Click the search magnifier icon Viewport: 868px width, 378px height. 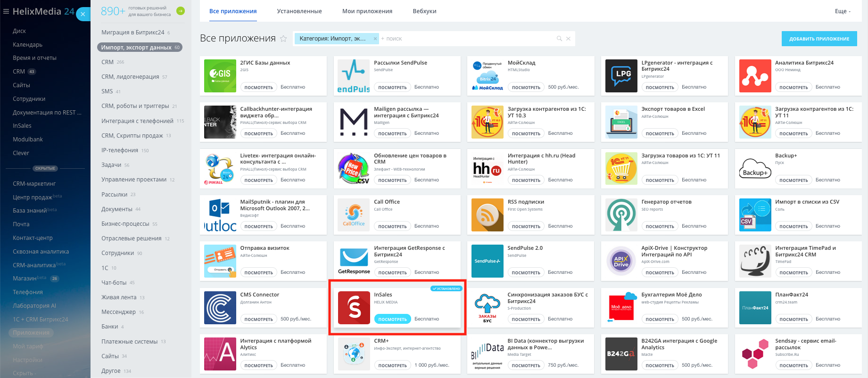coord(559,39)
